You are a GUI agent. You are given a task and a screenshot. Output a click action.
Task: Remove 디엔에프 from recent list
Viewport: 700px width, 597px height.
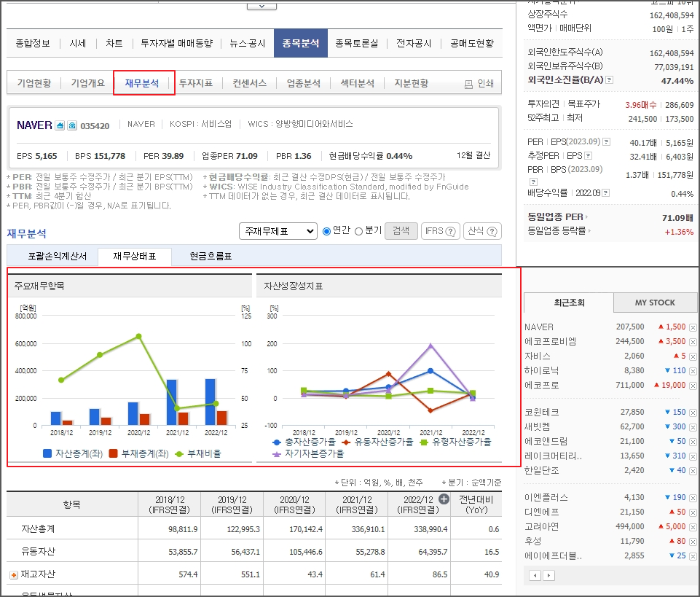point(693,512)
